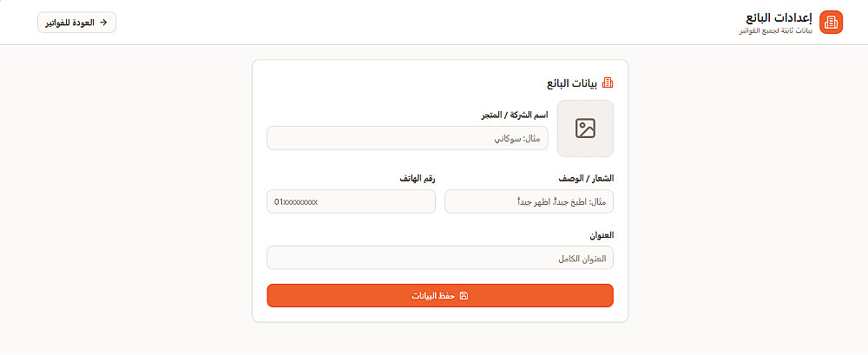Click the floppy disk icon on save button
This screenshot has width=868, height=355.
(x=464, y=296)
